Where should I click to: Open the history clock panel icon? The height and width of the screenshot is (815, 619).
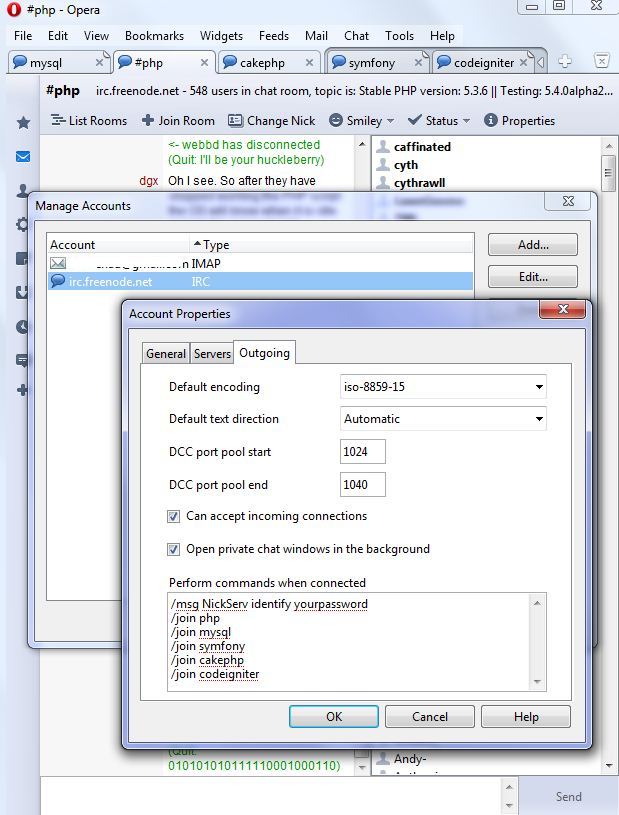tap(22, 326)
